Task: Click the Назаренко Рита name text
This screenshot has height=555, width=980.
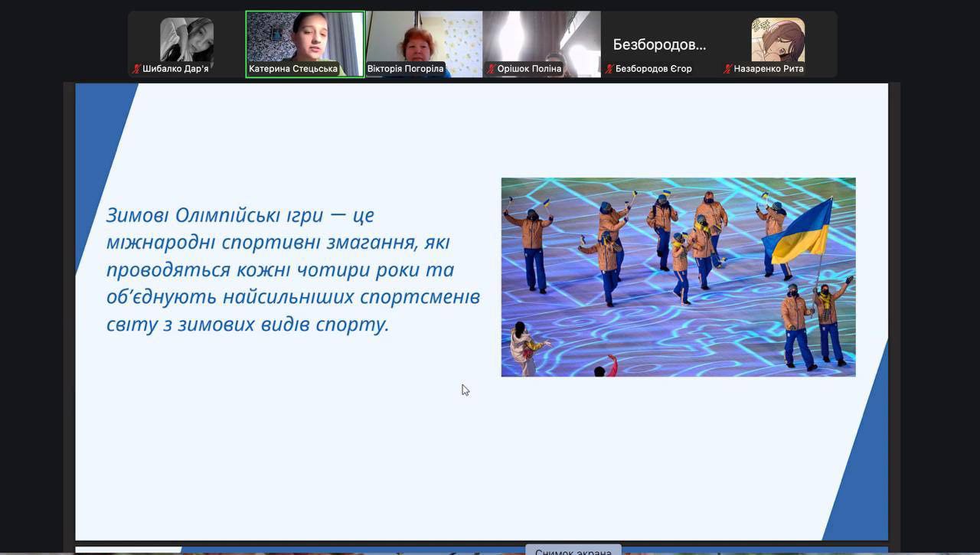Action: click(x=769, y=69)
